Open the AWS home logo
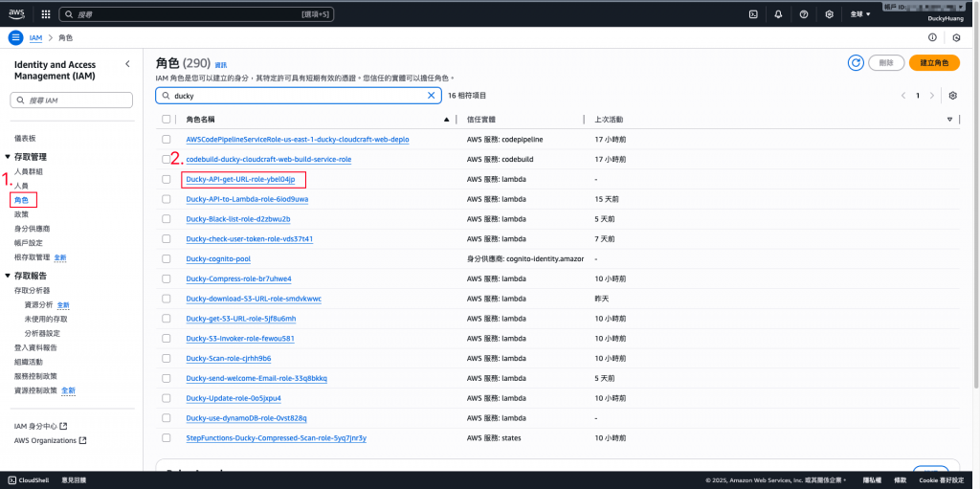The height and width of the screenshot is (489, 980). (16, 13)
